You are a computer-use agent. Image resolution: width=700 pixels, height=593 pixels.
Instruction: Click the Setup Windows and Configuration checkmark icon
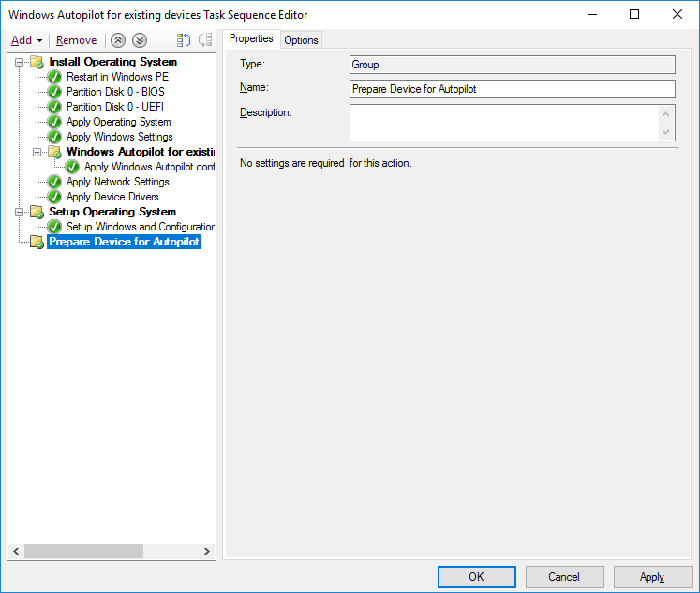coord(54,227)
